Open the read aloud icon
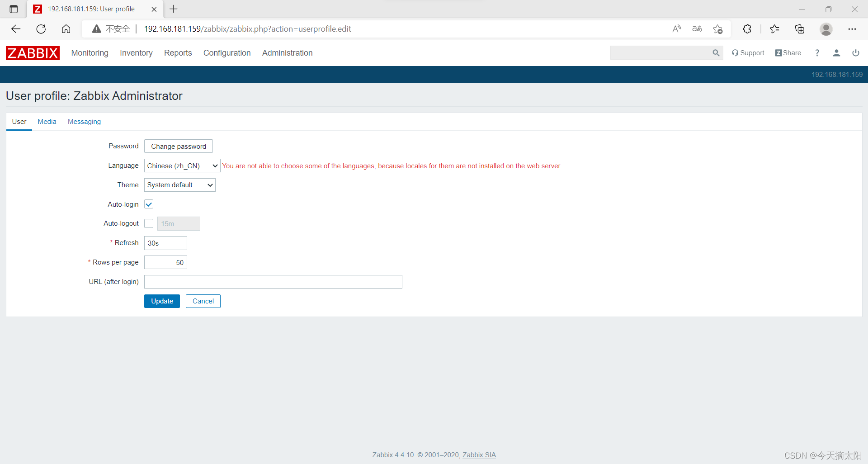This screenshot has width=868, height=464. (676, 29)
